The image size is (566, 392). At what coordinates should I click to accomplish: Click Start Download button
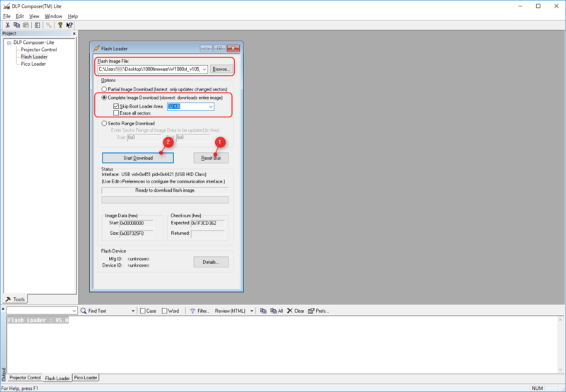[137, 158]
